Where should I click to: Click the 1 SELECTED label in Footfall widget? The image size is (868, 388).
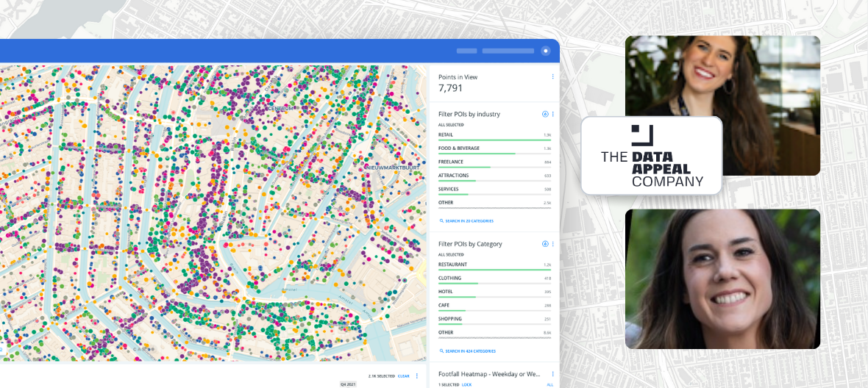[449, 384]
